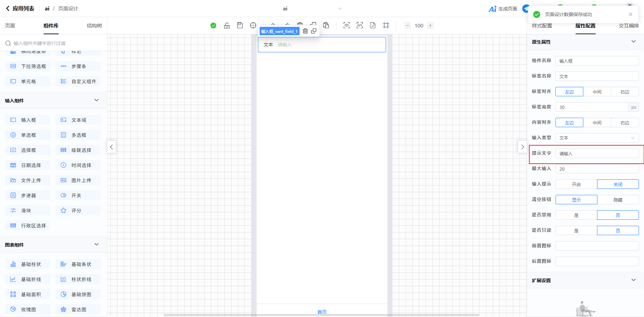The width and height of the screenshot is (644, 317).
Task: Return to 应用列表
Action: pyautogui.click(x=20, y=9)
